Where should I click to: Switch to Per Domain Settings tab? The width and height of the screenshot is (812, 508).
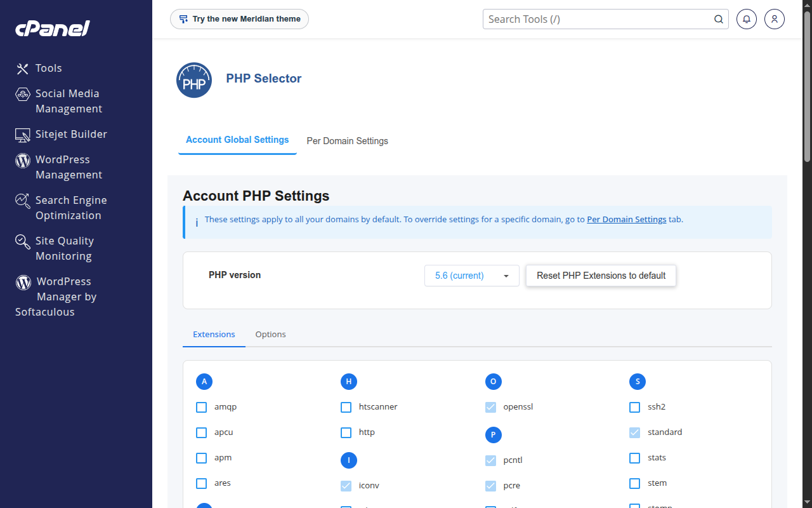348,141
